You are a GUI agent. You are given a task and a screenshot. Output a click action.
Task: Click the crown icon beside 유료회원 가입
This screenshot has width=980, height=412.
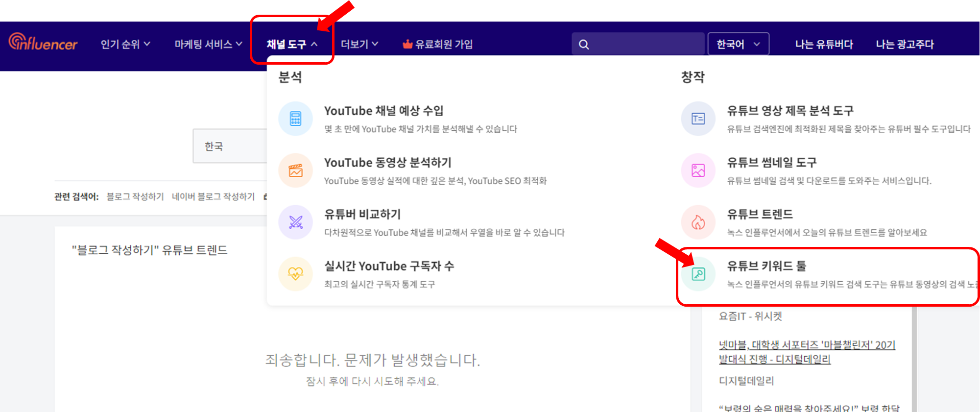coord(407,44)
